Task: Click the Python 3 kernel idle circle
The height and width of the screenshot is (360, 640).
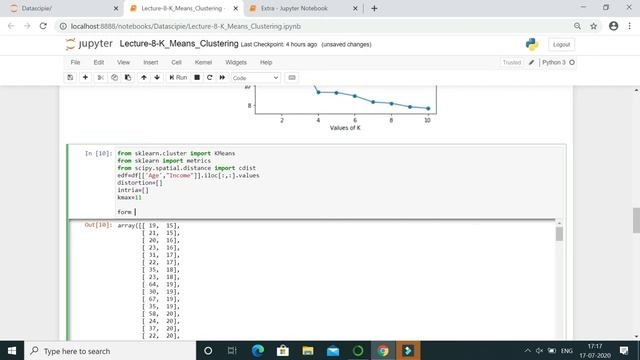Action: pos(572,62)
